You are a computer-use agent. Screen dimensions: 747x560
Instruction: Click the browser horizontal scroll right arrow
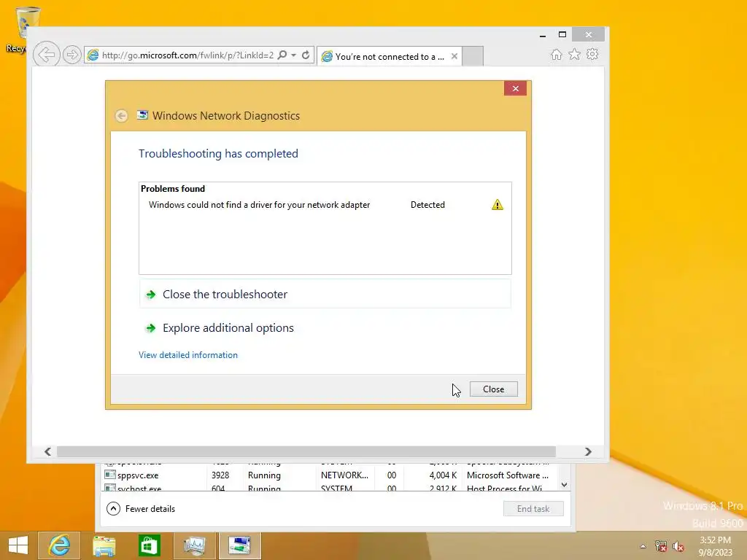588,451
